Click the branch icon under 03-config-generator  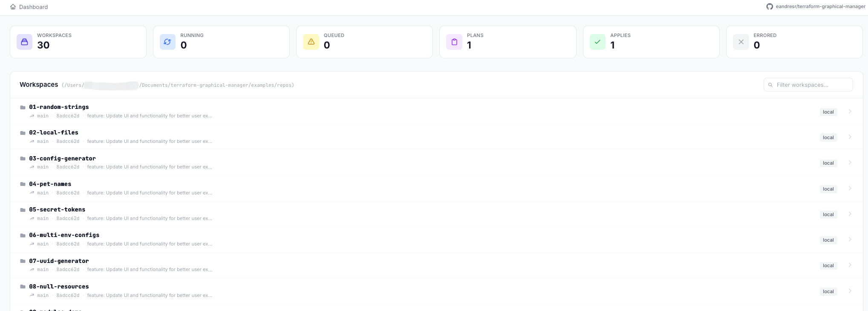pos(32,167)
